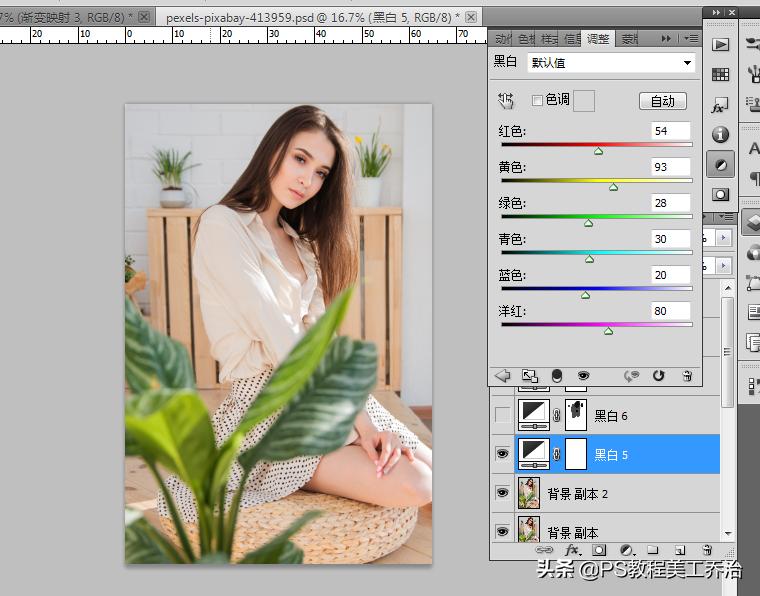Image resolution: width=760 pixels, height=596 pixels.
Task: Switch to the 信息 tab
Action: coord(572,39)
